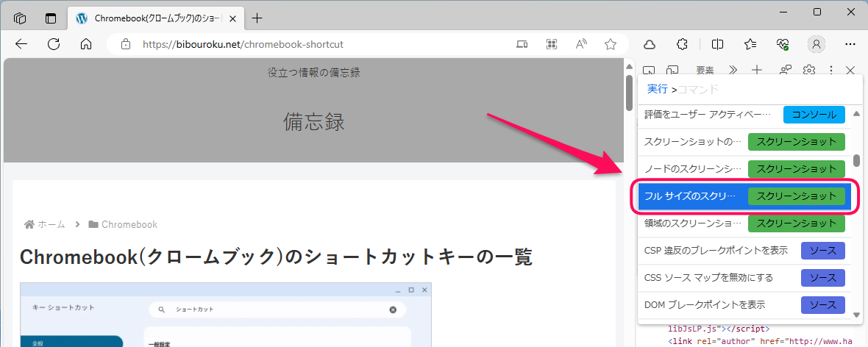Image resolution: width=868 pixels, height=347 pixels.
Task: Select ノードのスクリーンシ… command
Action: coord(744,169)
